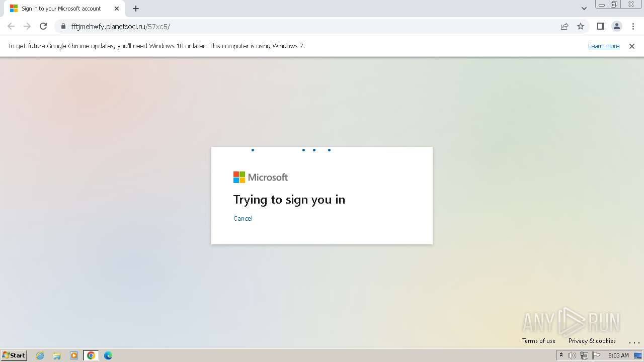Open the side panel icon

click(600, 26)
